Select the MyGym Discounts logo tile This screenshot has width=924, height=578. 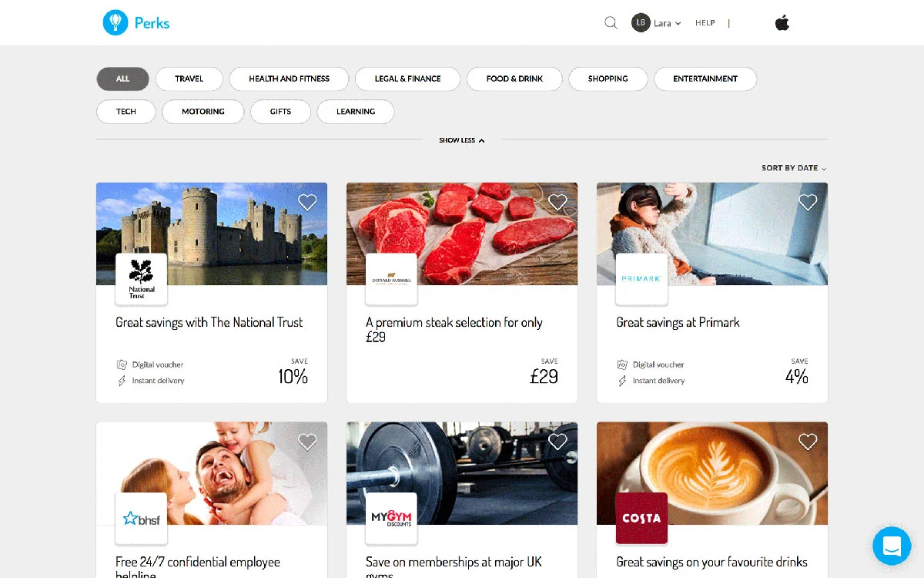coord(391,519)
